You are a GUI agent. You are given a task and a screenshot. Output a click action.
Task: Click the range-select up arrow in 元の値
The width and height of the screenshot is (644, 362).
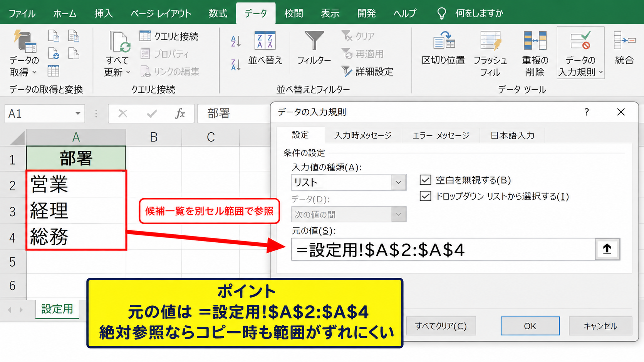[x=607, y=249]
